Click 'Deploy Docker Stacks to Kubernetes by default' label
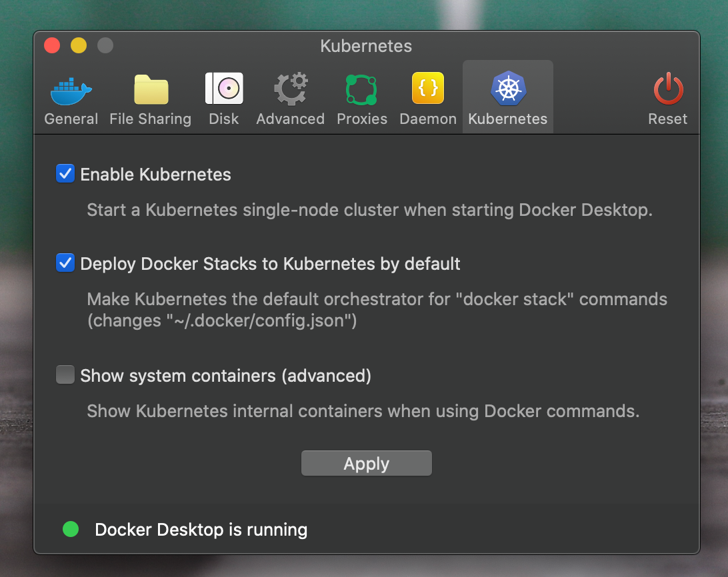Viewport: 728px width, 577px height. (x=270, y=264)
